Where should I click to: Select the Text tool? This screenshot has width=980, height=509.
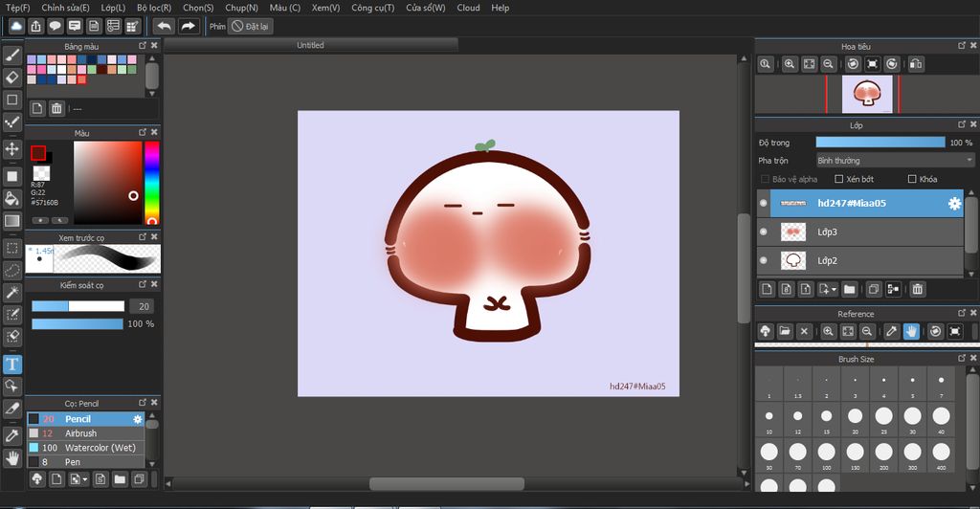pyautogui.click(x=11, y=365)
